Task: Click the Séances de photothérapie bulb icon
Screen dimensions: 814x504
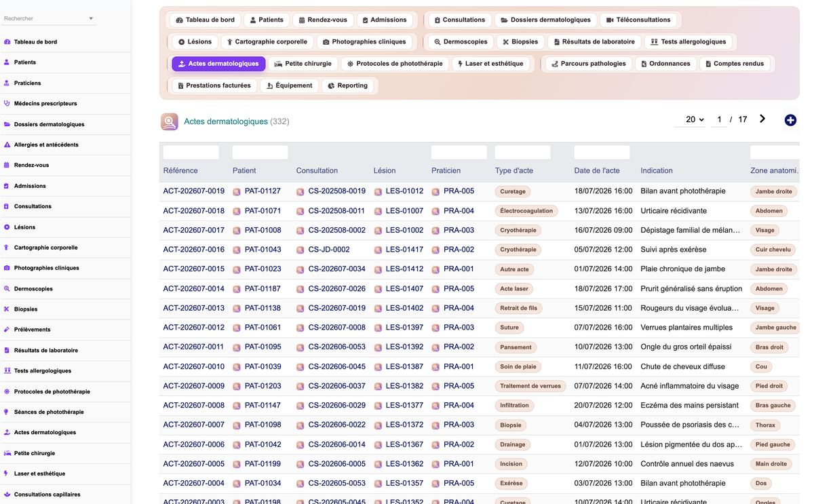Action: pos(7,412)
